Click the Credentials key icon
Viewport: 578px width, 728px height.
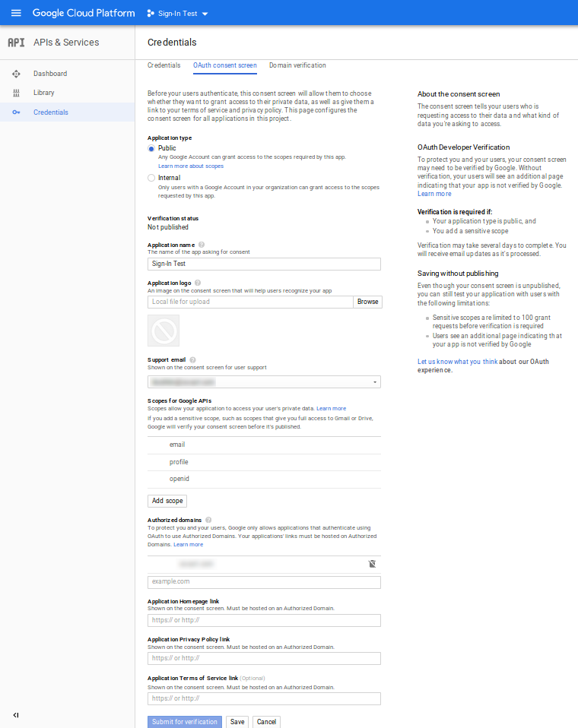(16, 112)
